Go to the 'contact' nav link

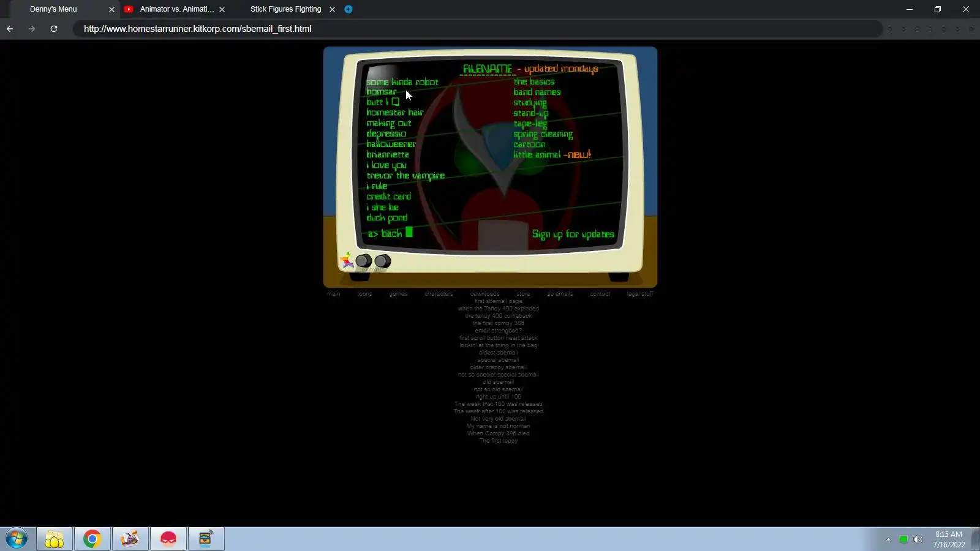click(x=600, y=294)
